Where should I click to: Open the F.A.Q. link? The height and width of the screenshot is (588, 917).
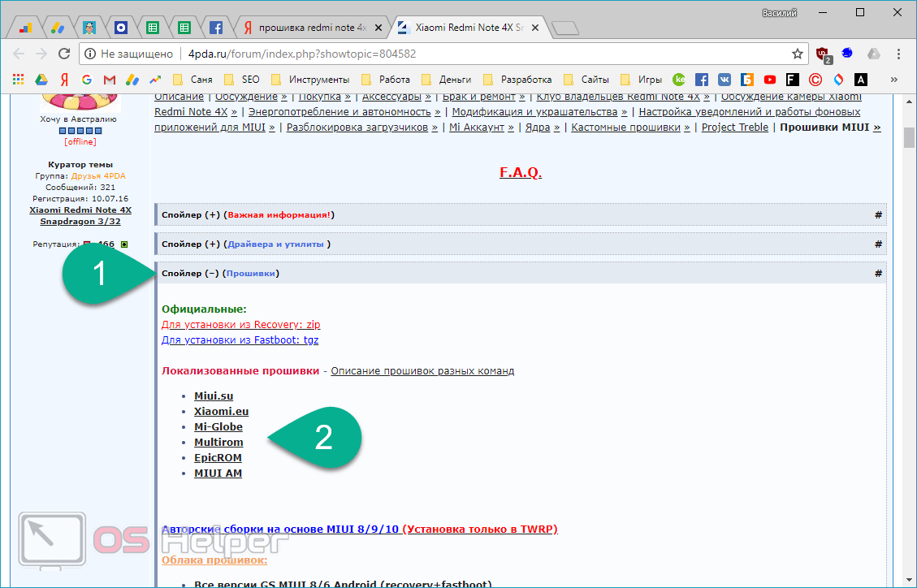pyautogui.click(x=521, y=172)
